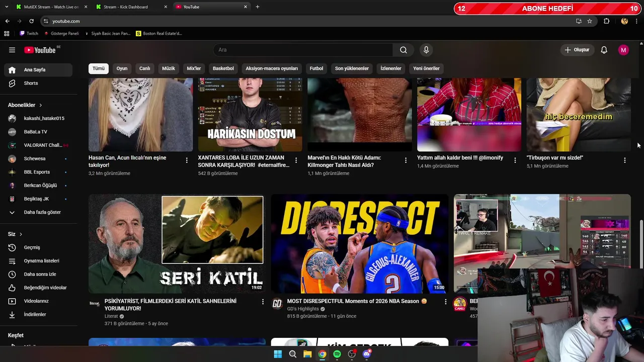
Task: Start voice search with microphone icon
Action: (426, 50)
